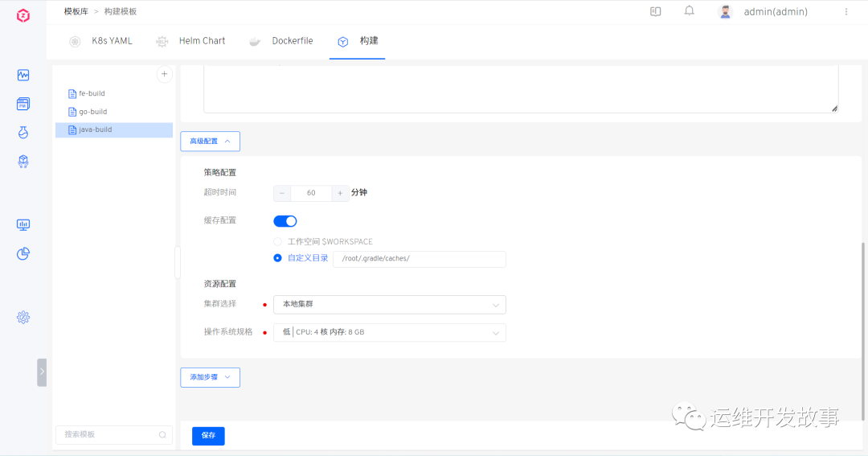
Task: Switch to the K8s YAML tab
Action: pyautogui.click(x=100, y=41)
